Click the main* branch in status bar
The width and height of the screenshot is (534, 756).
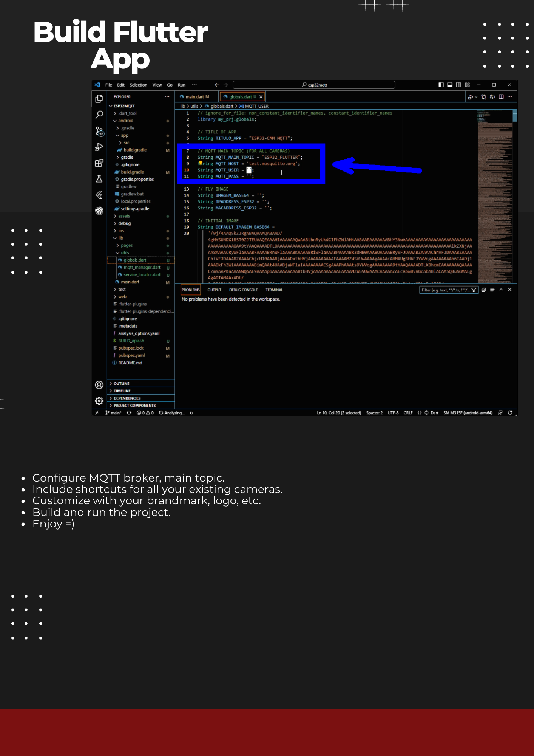coord(113,413)
